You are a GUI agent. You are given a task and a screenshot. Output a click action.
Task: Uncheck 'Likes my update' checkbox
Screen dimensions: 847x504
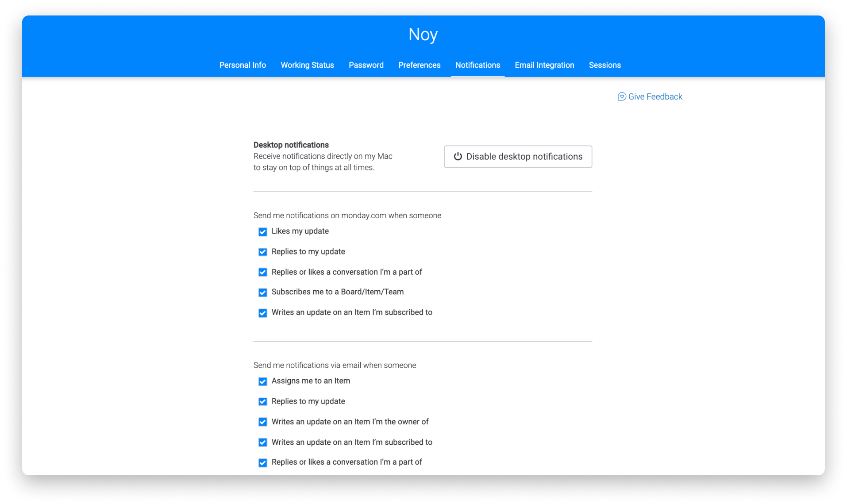262,232
